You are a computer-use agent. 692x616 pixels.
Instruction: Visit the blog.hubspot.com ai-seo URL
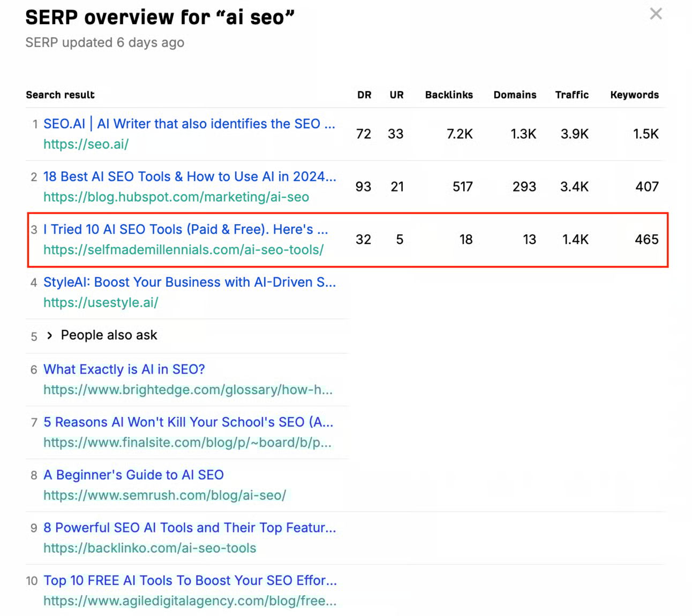176,197
